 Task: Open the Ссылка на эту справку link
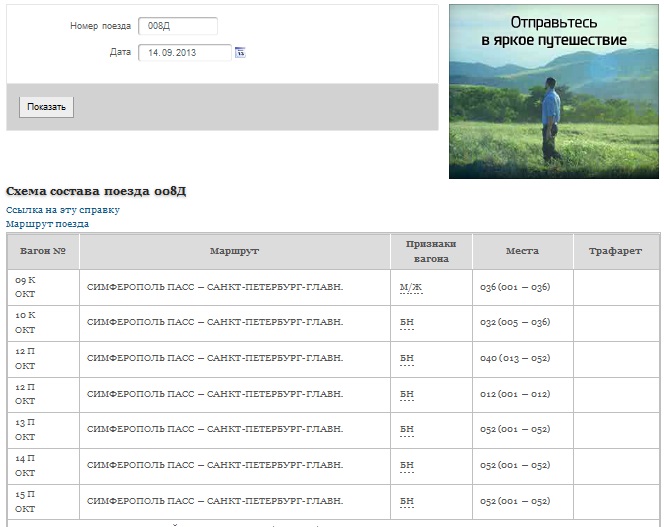(x=63, y=210)
